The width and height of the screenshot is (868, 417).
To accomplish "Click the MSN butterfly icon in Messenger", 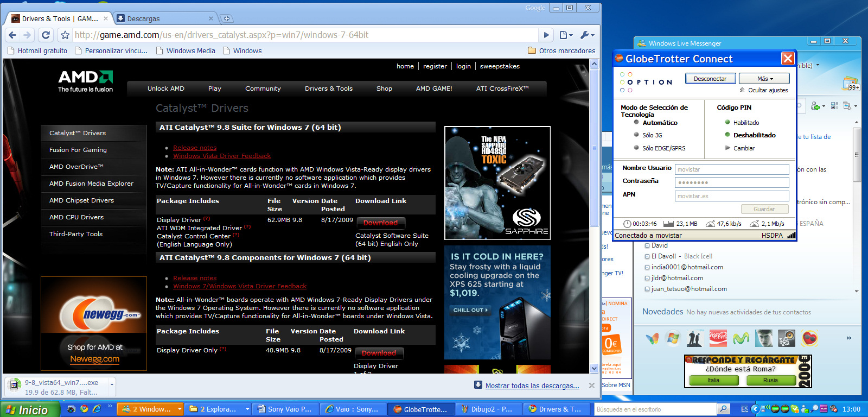I will (x=652, y=338).
